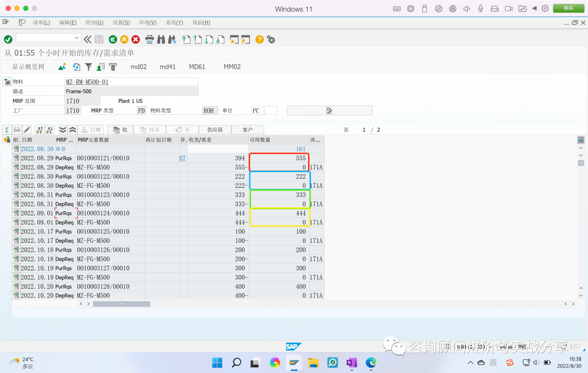
Task: Click the table column configuration icon
Action: (580, 140)
